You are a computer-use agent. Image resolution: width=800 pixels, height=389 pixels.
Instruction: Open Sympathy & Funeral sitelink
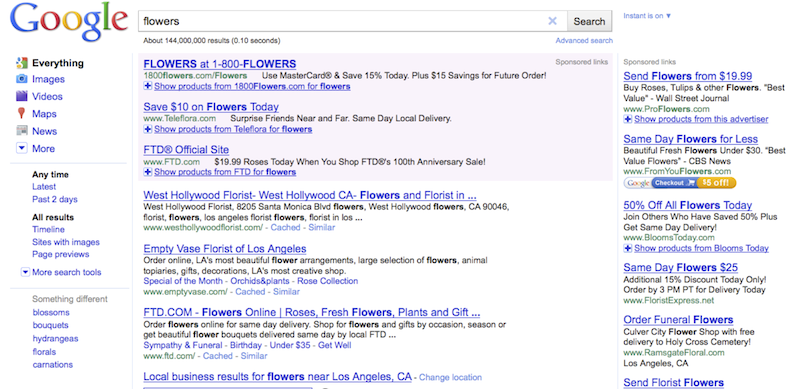[183, 345]
